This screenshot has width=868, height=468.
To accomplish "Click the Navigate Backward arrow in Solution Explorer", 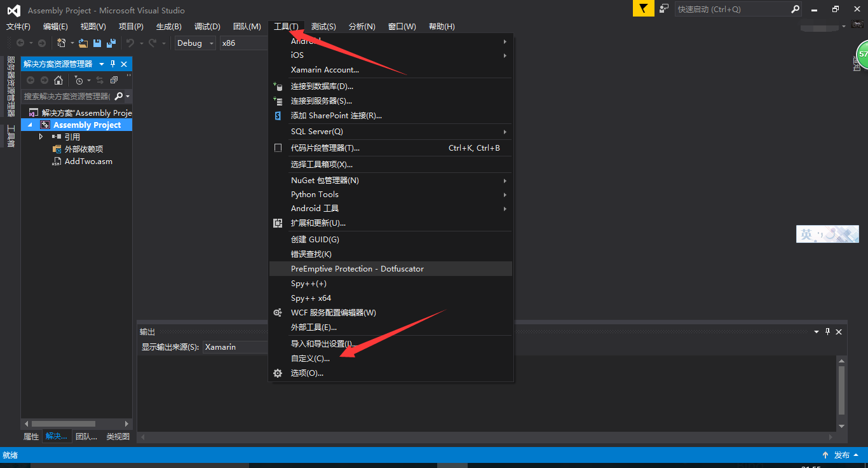I will 31,80.
